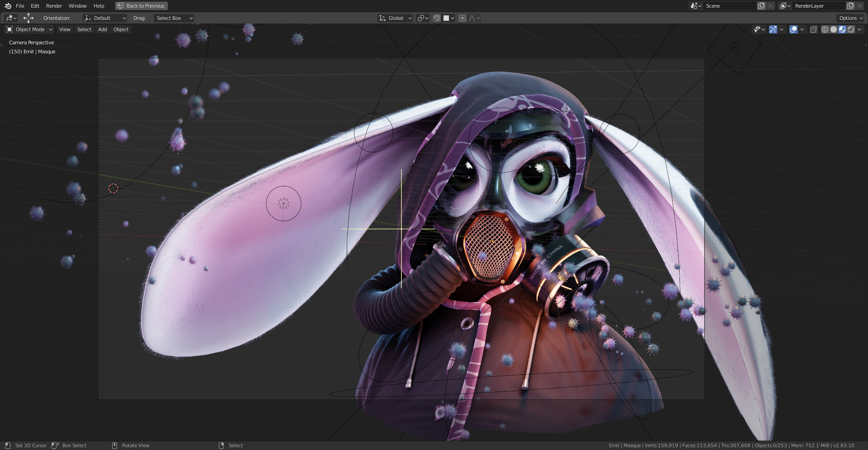Open the view layer browse icon
868x450 pixels.
pyautogui.click(x=785, y=6)
